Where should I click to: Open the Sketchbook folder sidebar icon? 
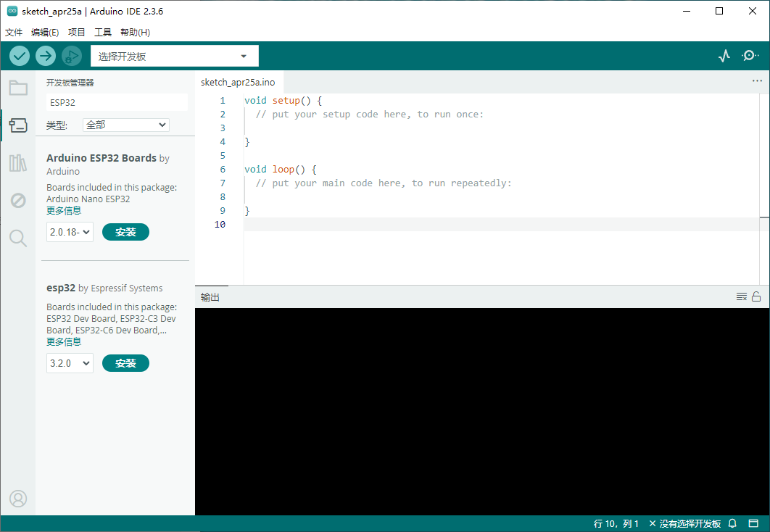pos(18,88)
